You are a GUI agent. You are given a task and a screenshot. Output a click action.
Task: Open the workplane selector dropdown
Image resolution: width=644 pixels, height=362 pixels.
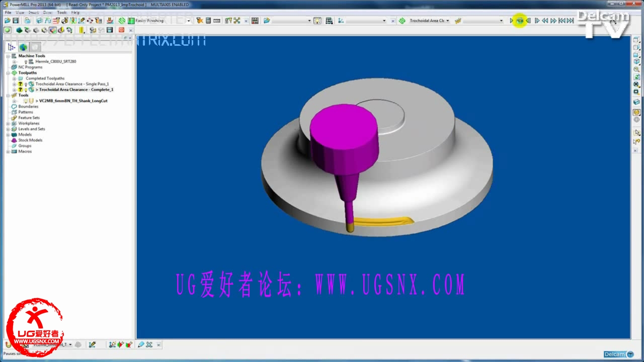384,21
